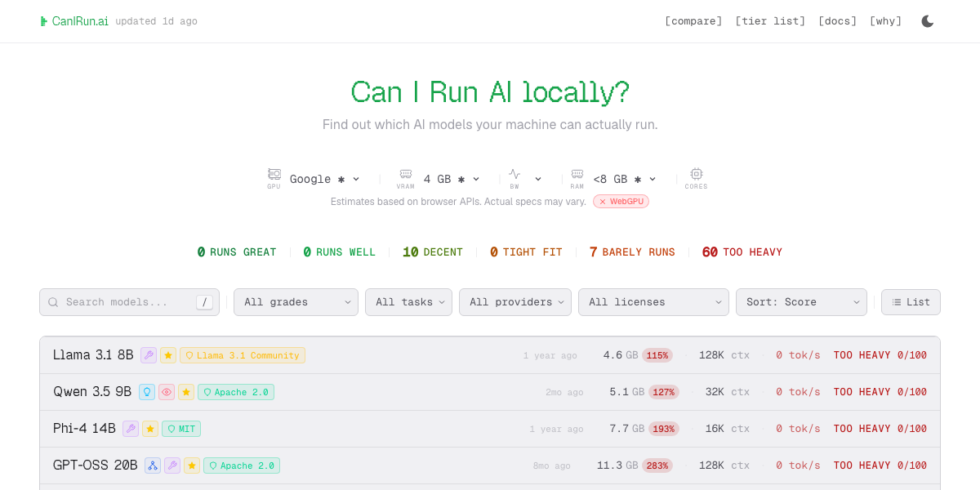The image size is (980, 490).
Task: Filter by the 10 DECENT count
Action: [433, 252]
